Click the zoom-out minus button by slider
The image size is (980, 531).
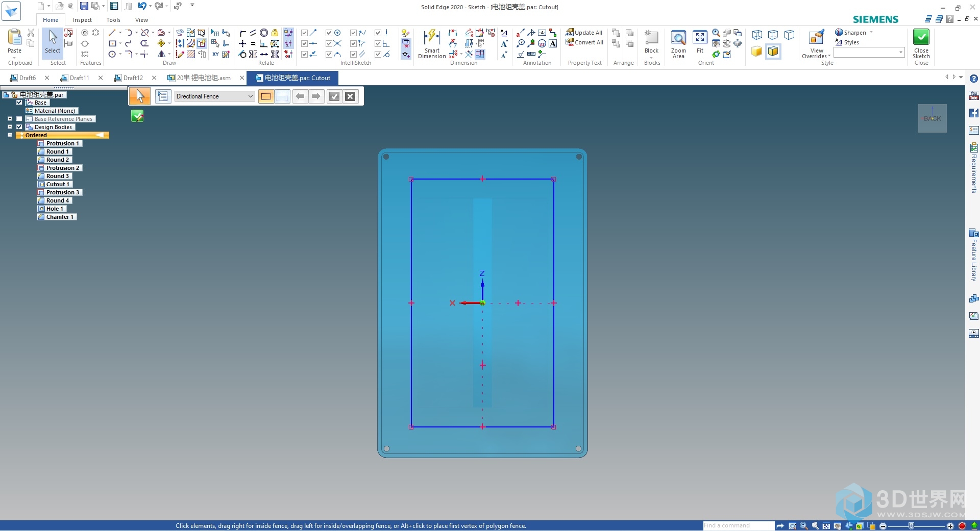tap(883, 526)
